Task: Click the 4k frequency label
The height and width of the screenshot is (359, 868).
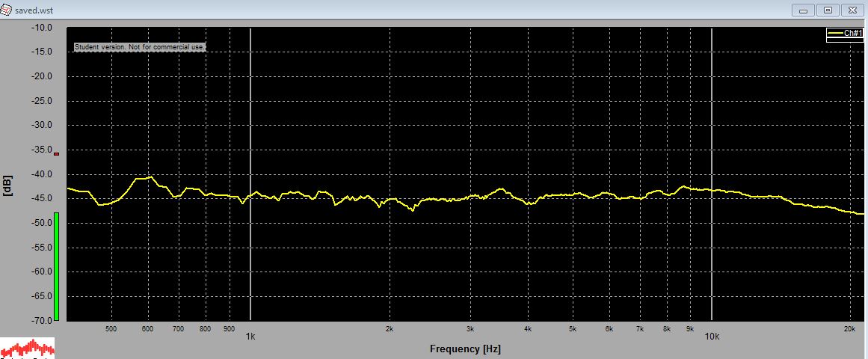Action: tap(528, 329)
